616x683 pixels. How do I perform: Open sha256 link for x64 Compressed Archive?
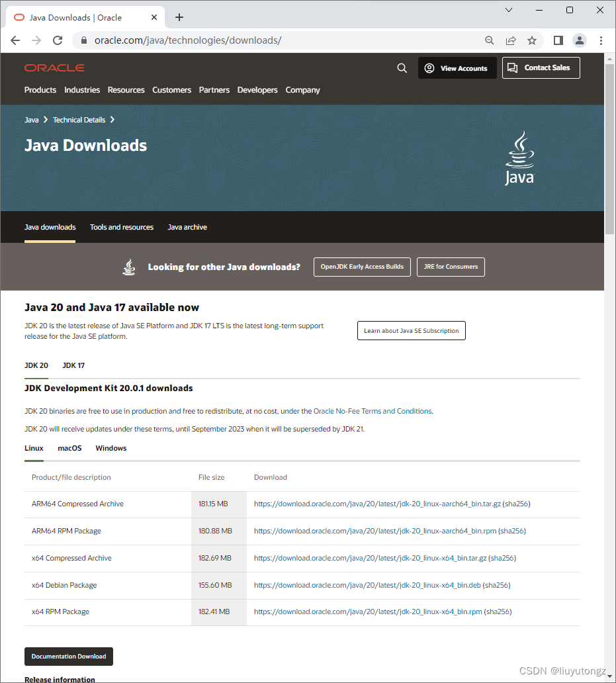tap(502, 558)
